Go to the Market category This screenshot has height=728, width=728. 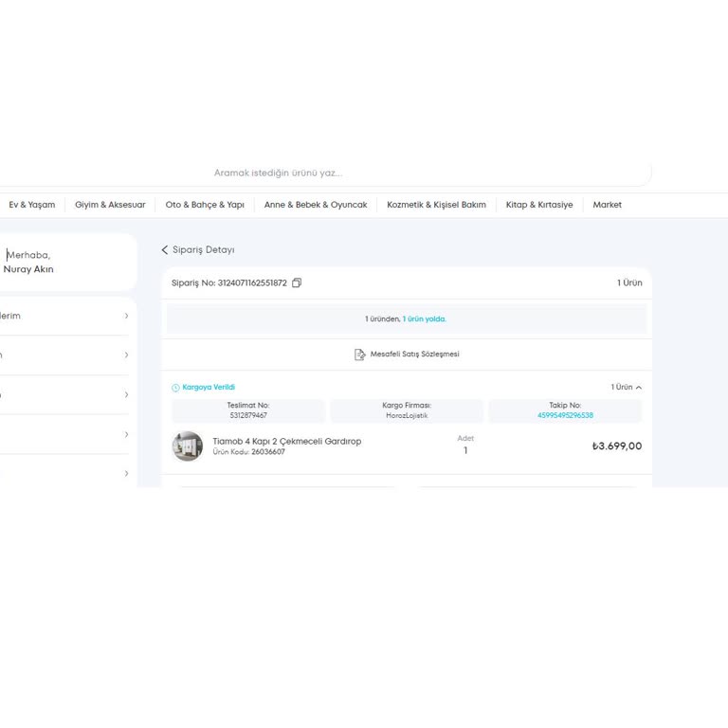coord(607,205)
